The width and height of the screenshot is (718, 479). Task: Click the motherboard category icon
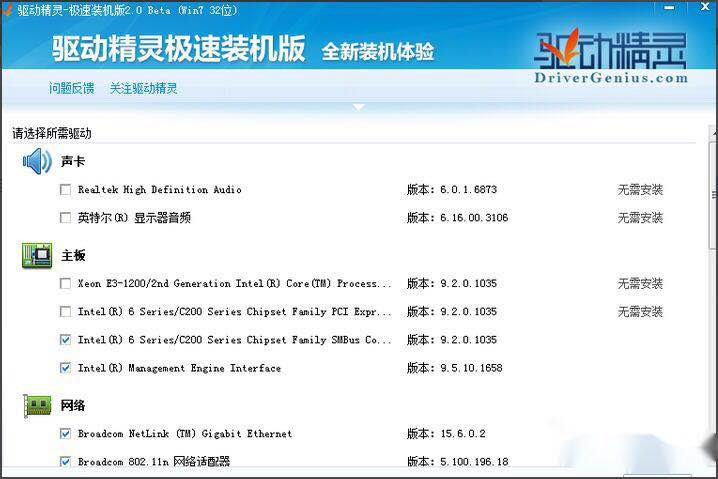37,255
